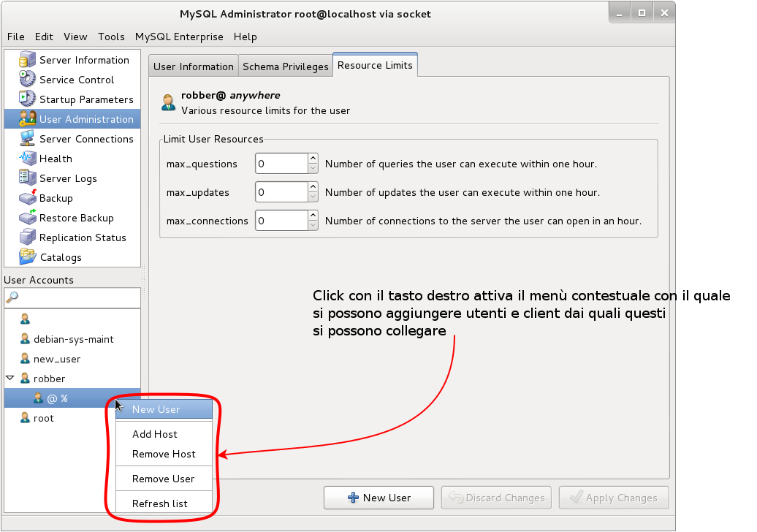Select the Resource Limits tab
Image resolution: width=757 pixels, height=532 pixels.
click(x=375, y=65)
